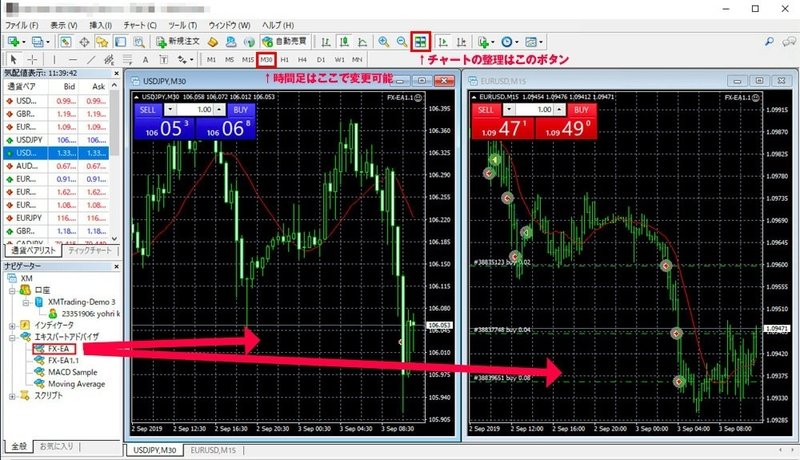
Task: Switch timeframe to M1
Action: (211, 60)
